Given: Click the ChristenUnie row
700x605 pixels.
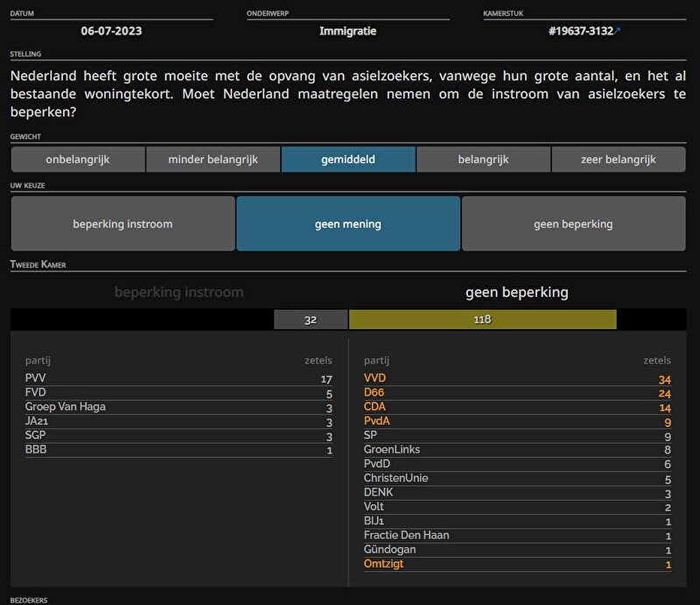Looking at the screenshot, I should [517, 479].
